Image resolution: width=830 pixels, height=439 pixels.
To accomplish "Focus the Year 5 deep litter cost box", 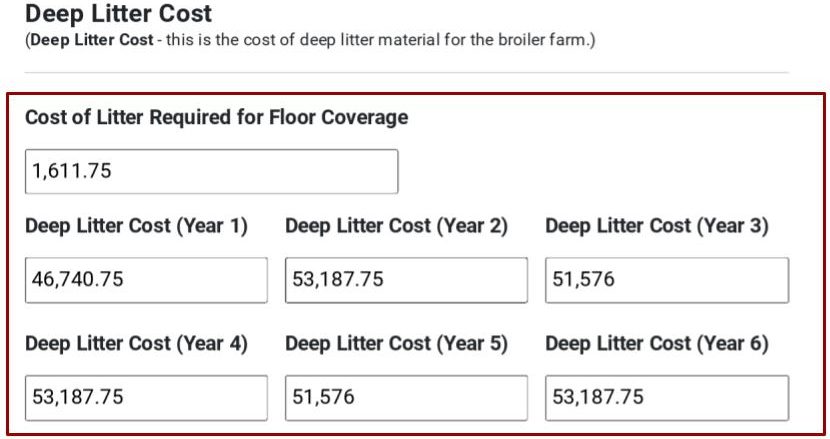I will pos(406,398).
